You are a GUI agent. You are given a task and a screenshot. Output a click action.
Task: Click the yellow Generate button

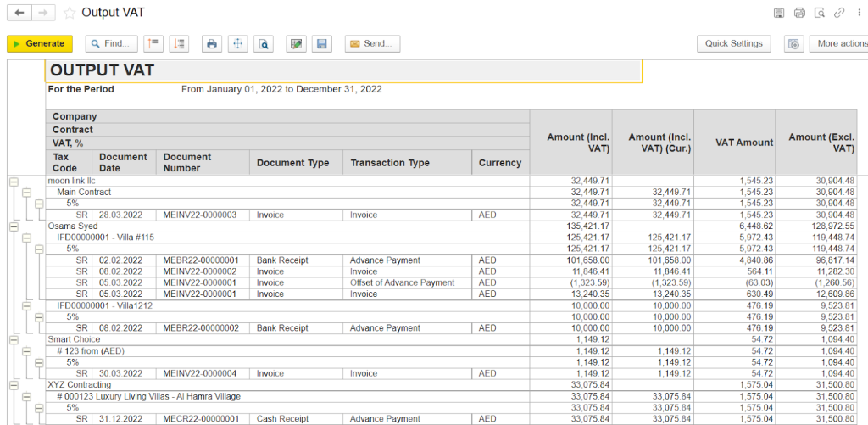[39, 43]
